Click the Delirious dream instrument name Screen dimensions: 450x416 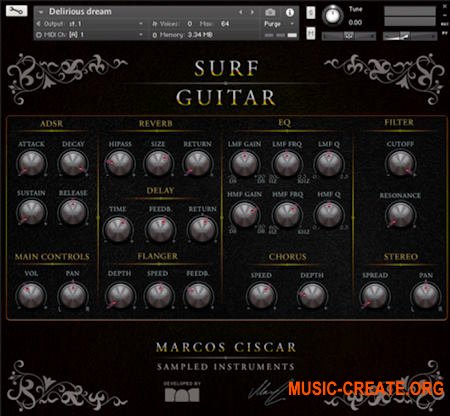click(80, 12)
